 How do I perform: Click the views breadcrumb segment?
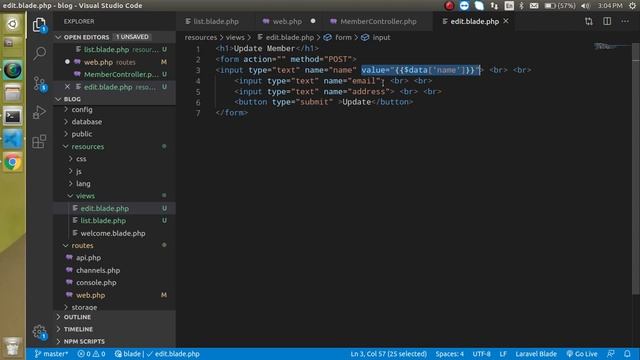pyautogui.click(x=235, y=38)
